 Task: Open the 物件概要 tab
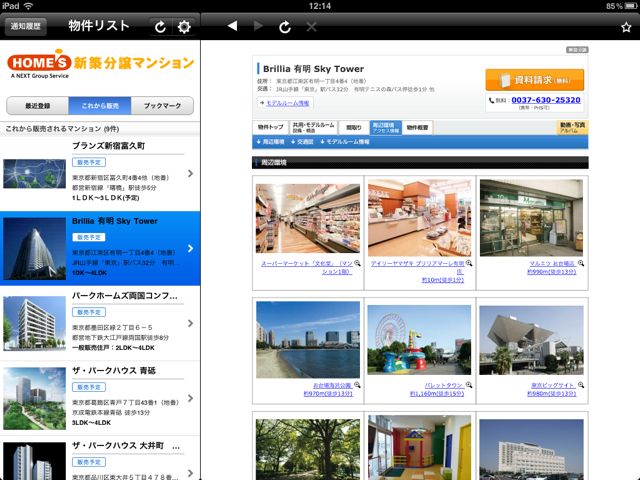417,127
